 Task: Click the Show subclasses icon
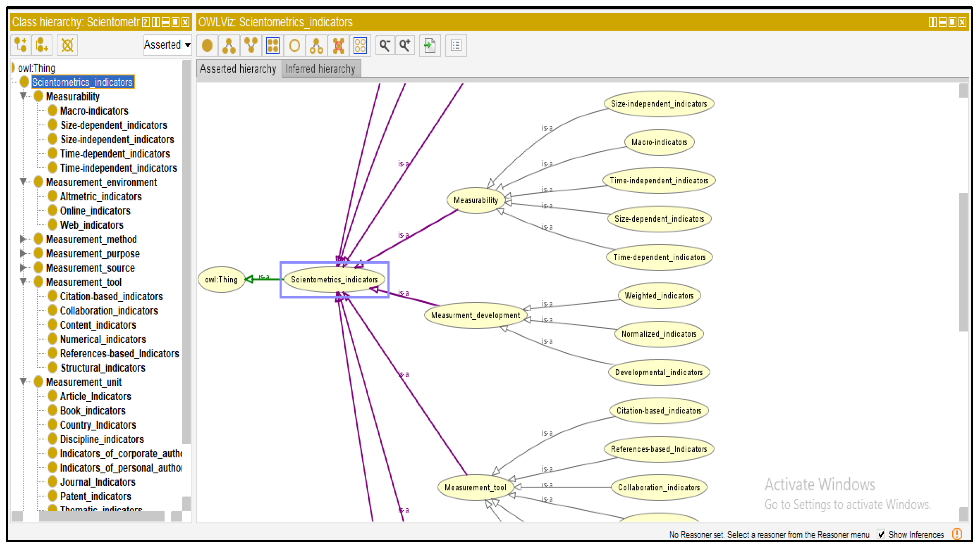(229, 46)
